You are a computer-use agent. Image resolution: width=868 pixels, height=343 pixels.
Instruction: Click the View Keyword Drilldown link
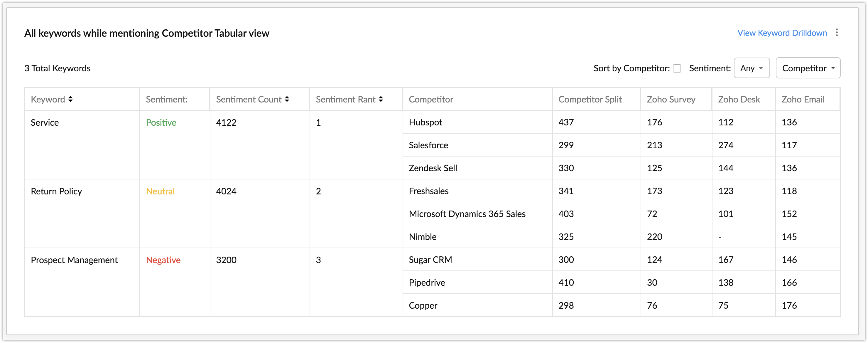click(x=782, y=33)
